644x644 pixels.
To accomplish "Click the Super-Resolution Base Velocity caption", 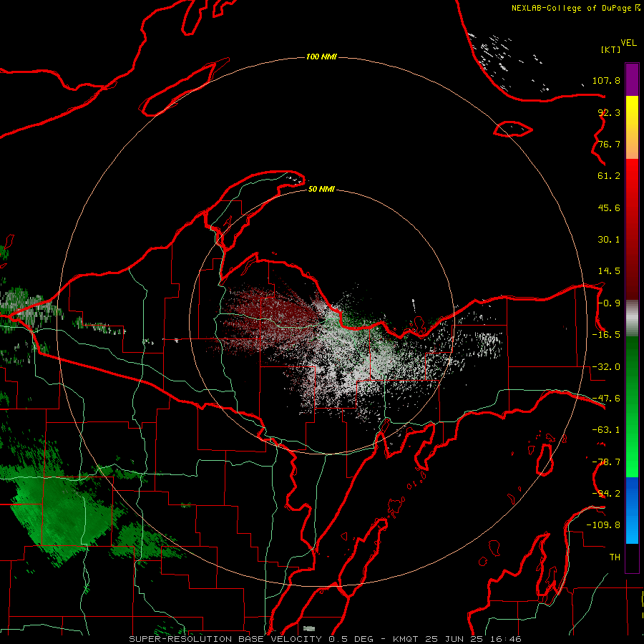I will 326,639.
